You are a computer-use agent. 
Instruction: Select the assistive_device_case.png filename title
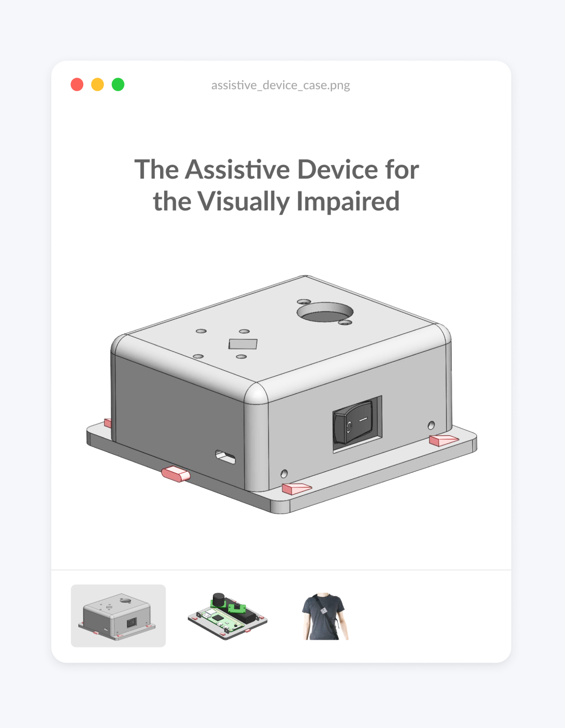281,85
